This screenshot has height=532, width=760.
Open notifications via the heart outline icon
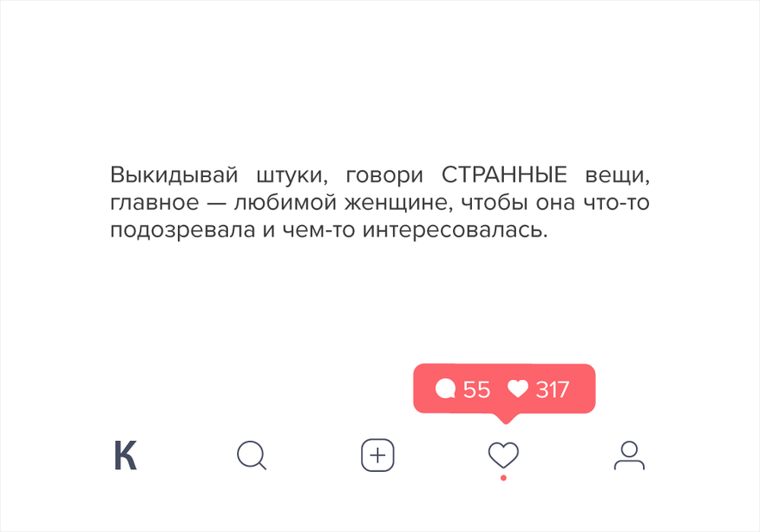pyautogui.click(x=503, y=455)
